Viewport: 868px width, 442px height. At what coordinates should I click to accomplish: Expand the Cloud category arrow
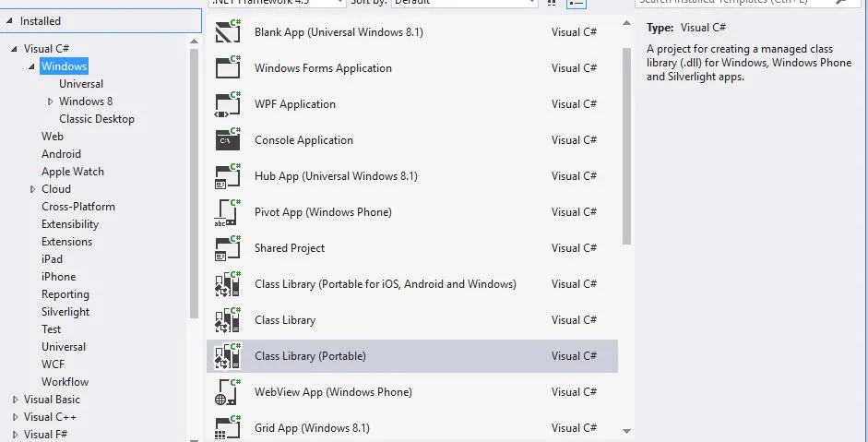point(32,189)
